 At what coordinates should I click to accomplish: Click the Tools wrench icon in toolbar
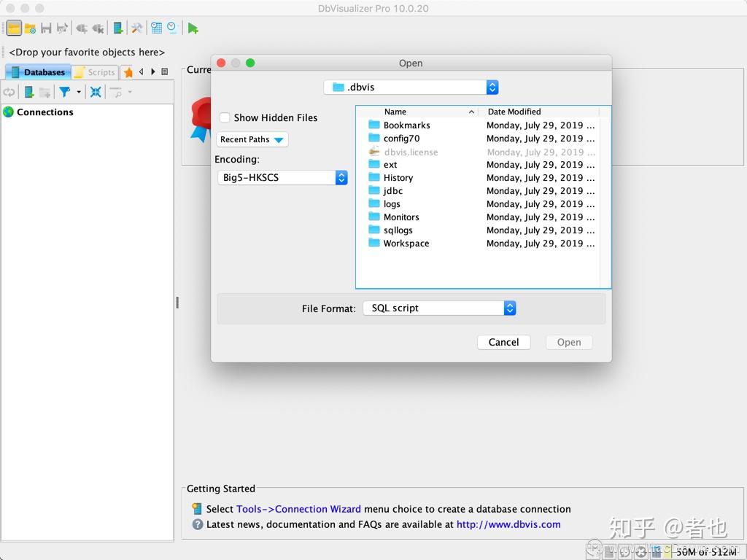click(136, 28)
